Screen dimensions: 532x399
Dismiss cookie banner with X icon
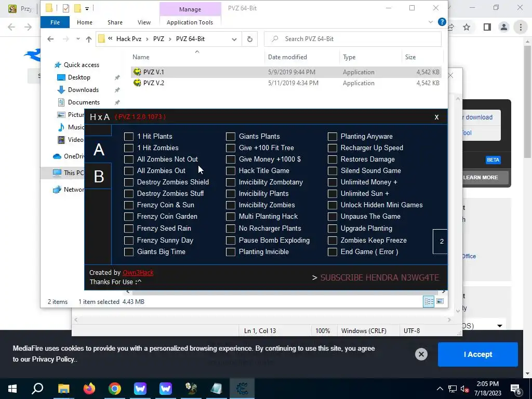click(x=421, y=354)
